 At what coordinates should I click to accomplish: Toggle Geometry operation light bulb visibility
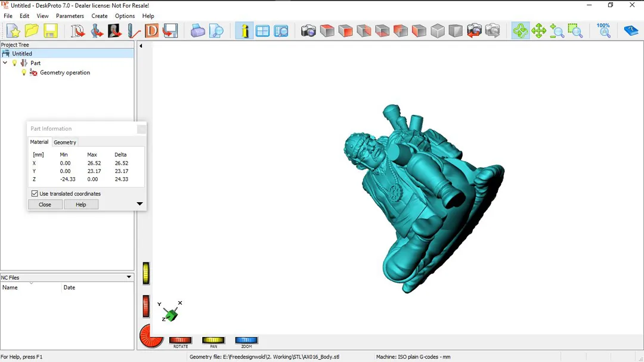[24, 73]
